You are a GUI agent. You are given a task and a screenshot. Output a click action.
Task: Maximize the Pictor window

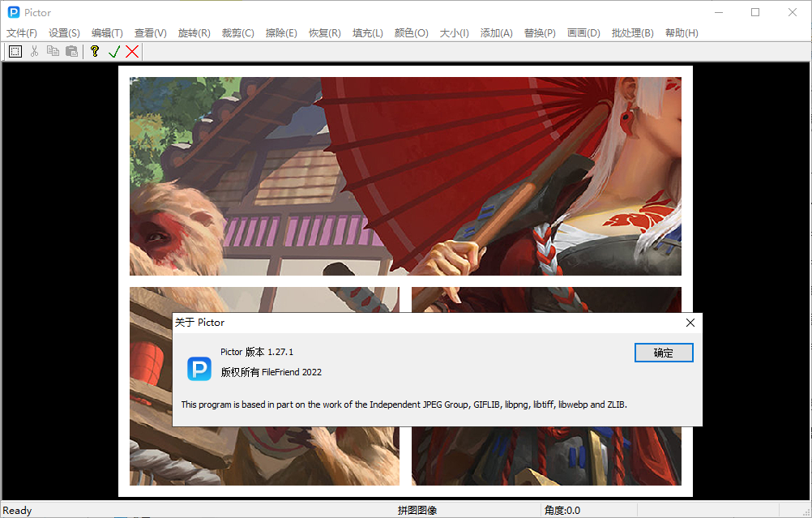(755, 12)
